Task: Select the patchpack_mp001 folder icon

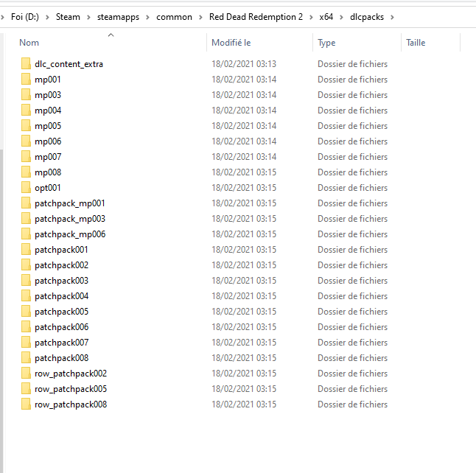Action: [x=26, y=203]
